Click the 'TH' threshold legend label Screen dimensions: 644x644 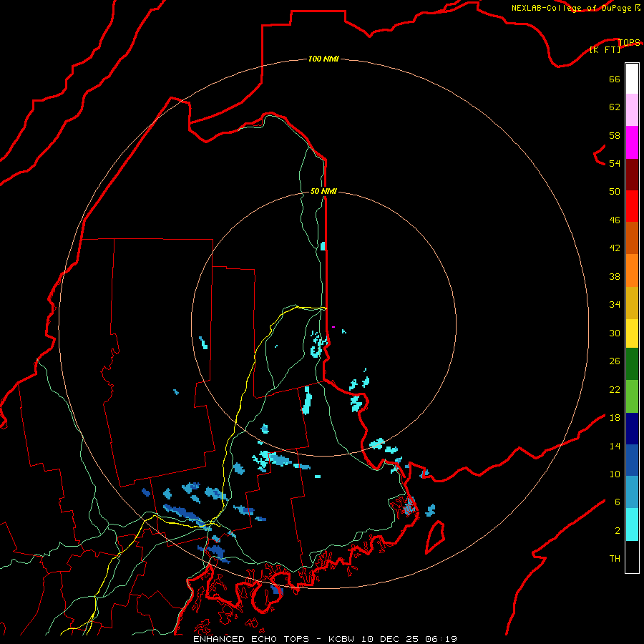click(615, 559)
